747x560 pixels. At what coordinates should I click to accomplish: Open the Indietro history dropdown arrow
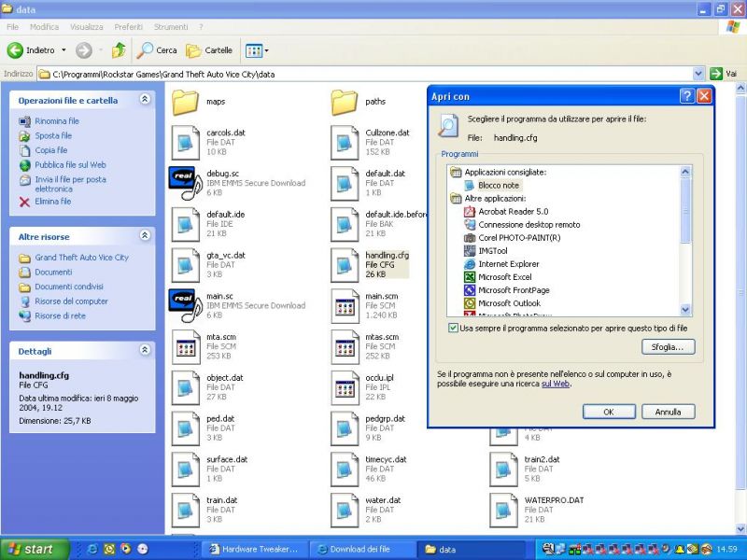[x=63, y=50]
